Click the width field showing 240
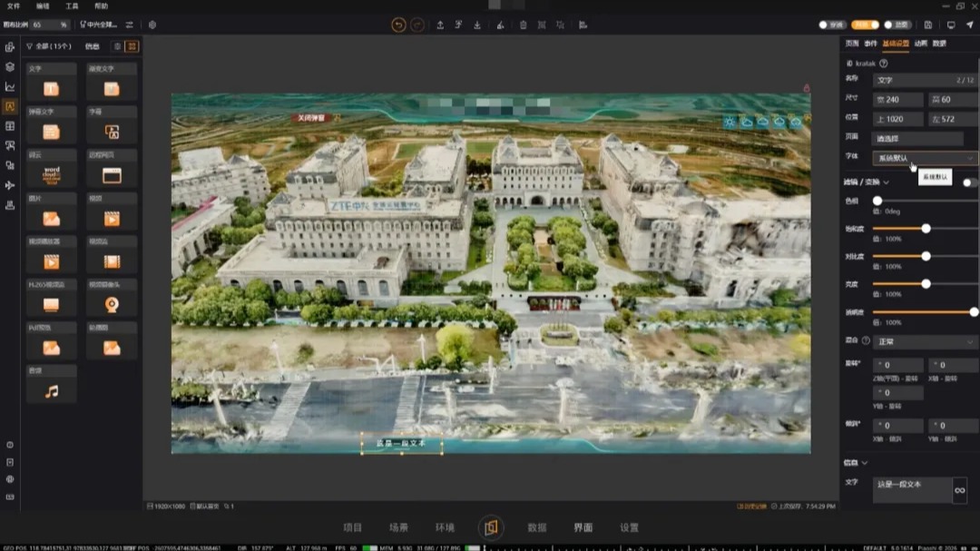Image resolution: width=980 pixels, height=551 pixels. 897,100
